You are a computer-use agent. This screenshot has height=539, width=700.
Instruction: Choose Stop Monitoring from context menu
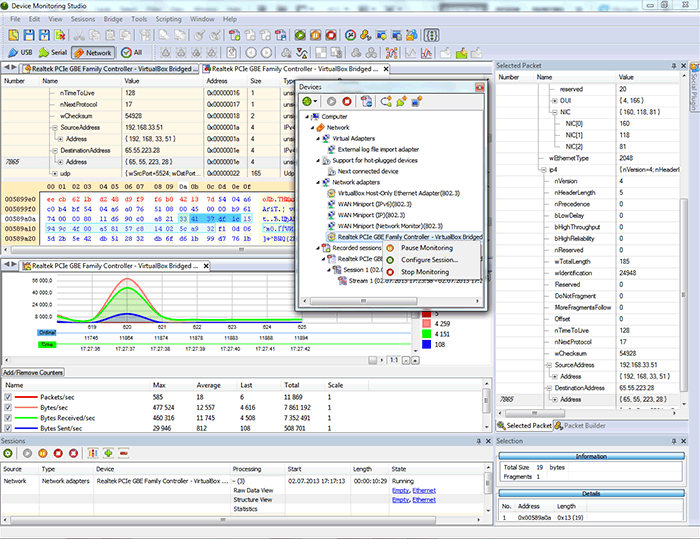[x=432, y=272]
